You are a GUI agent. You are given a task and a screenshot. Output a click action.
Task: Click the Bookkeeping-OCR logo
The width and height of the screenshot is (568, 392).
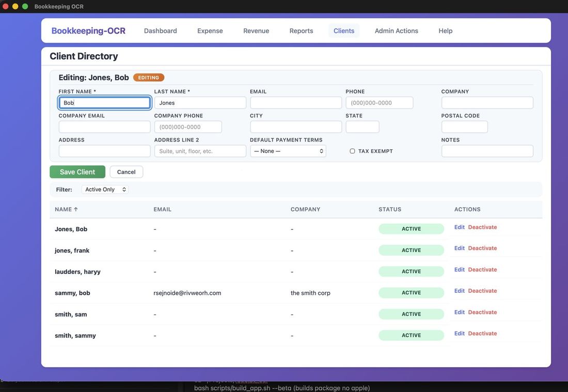[x=88, y=30]
